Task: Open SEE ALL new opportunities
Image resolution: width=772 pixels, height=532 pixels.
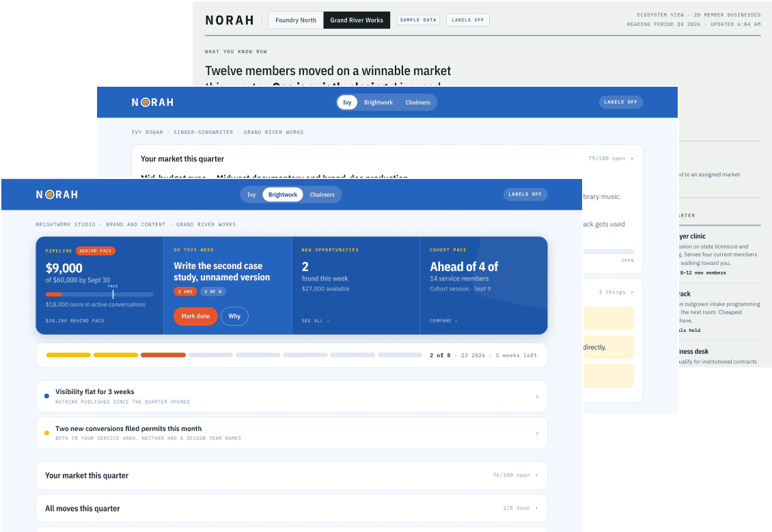Action: click(x=315, y=321)
